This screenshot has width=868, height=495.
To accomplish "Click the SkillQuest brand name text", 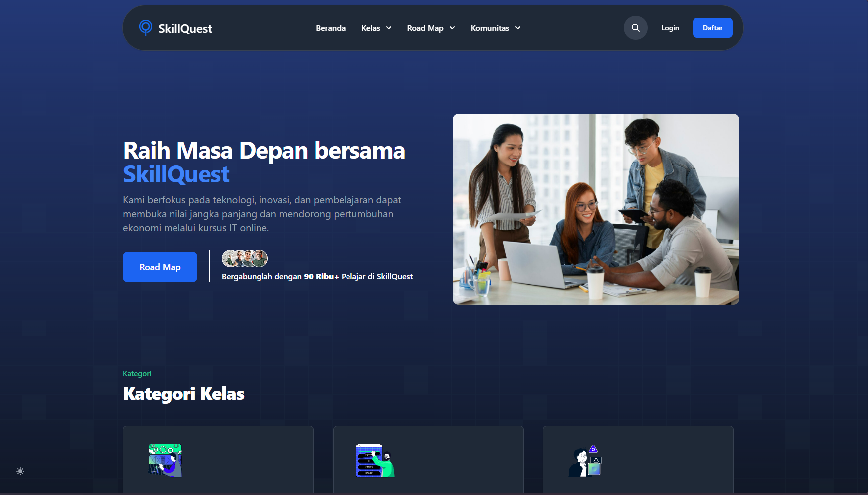I will point(185,29).
